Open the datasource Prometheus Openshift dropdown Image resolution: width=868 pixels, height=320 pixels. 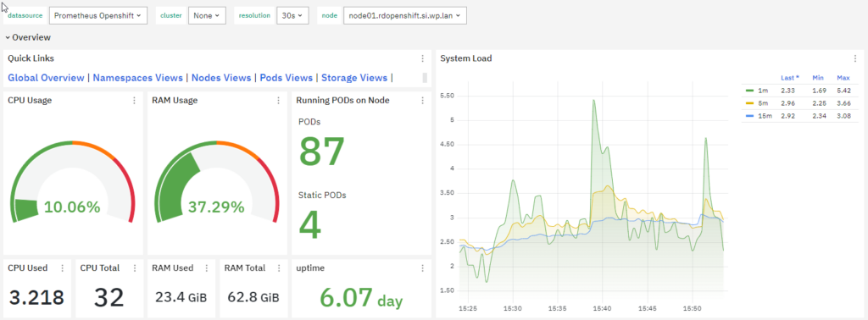click(98, 16)
